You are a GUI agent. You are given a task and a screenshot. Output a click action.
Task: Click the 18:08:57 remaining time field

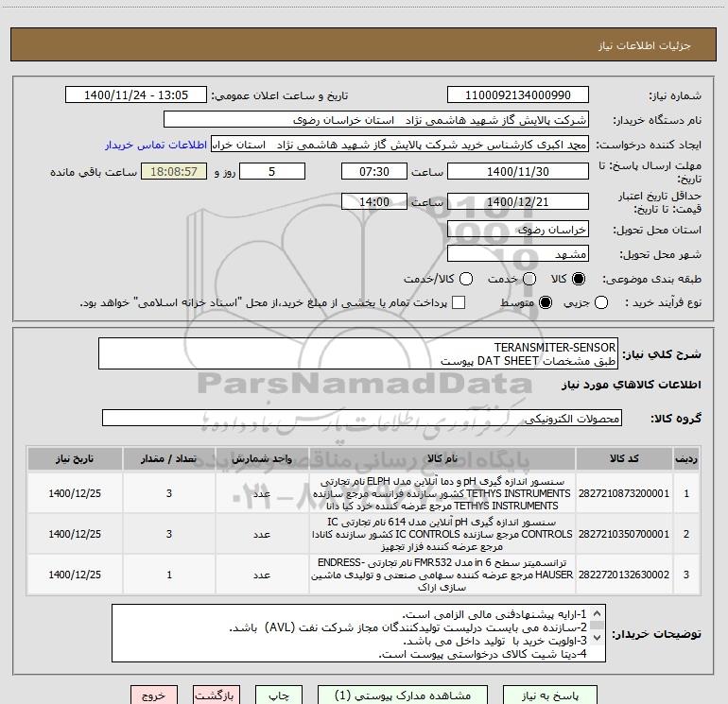pos(174,171)
